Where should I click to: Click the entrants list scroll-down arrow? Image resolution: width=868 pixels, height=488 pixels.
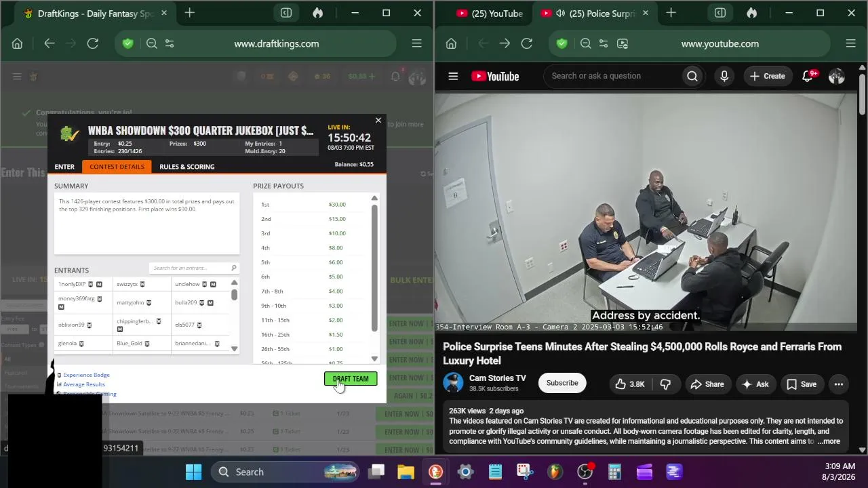click(x=235, y=348)
